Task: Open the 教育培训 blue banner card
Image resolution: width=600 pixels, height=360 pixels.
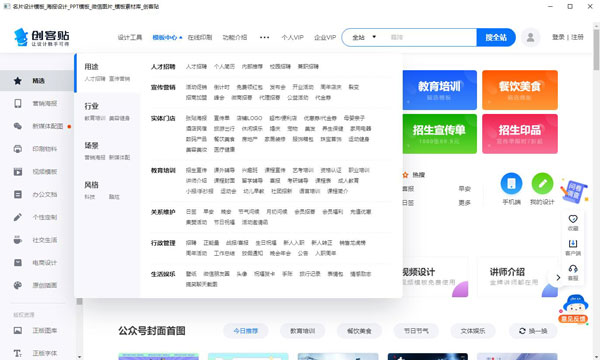Action: [439, 90]
